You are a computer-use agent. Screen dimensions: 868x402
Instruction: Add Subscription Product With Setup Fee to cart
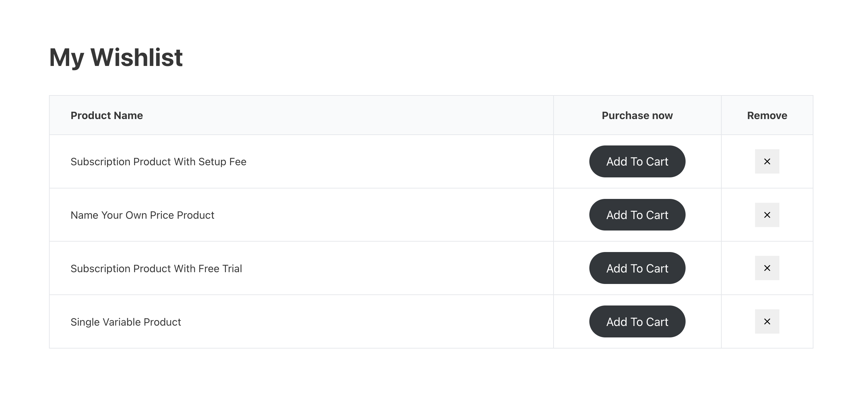pos(637,161)
